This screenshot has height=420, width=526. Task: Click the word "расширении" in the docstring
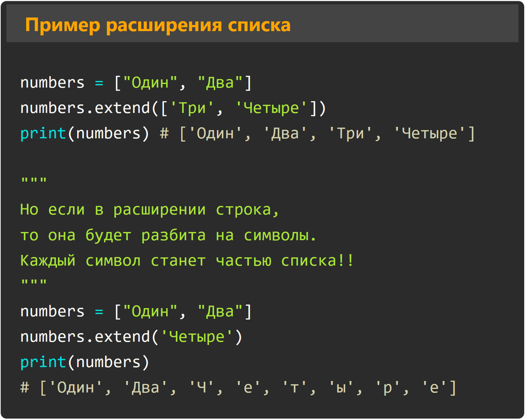click(x=160, y=210)
